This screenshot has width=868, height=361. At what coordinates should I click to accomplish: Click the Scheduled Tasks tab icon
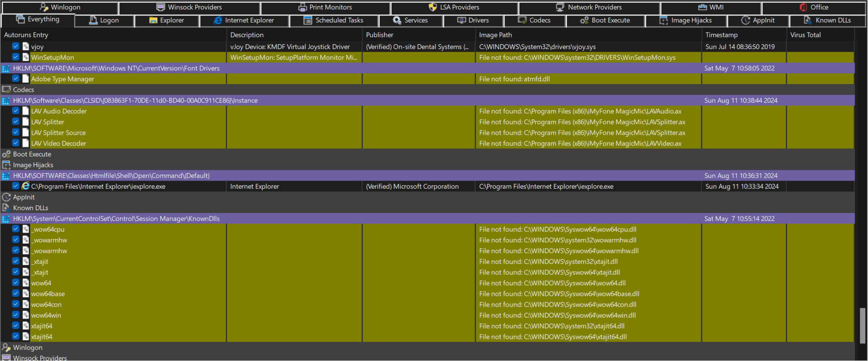(x=308, y=20)
